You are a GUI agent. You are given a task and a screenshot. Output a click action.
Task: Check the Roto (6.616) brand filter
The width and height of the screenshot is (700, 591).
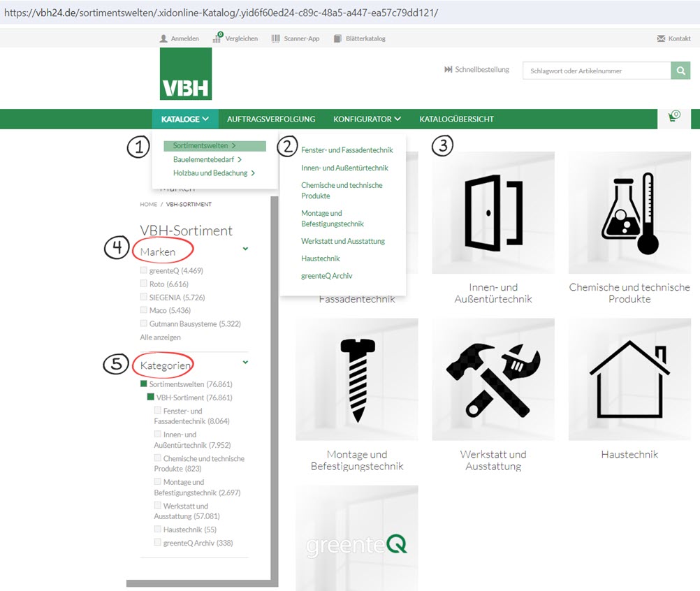(x=144, y=284)
